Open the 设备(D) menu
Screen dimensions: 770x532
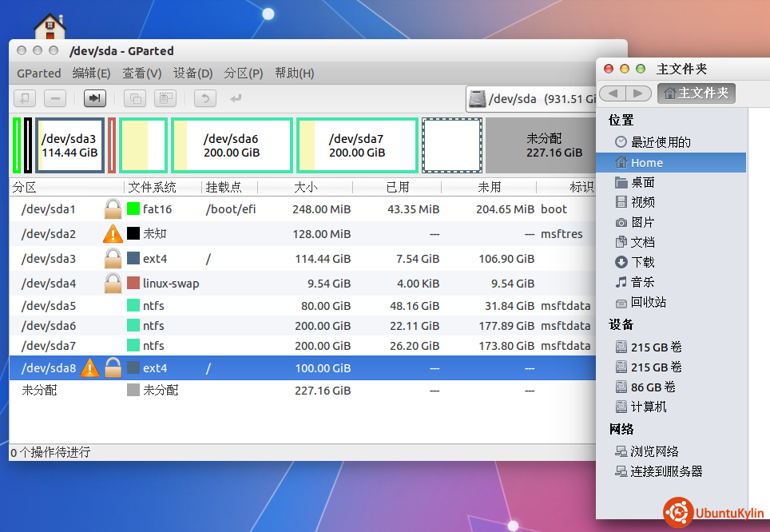pyautogui.click(x=192, y=73)
